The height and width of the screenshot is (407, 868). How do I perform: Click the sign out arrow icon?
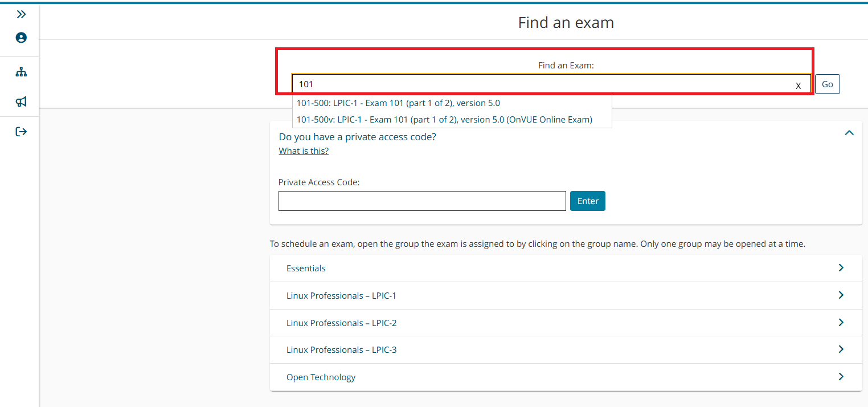tap(21, 132)
